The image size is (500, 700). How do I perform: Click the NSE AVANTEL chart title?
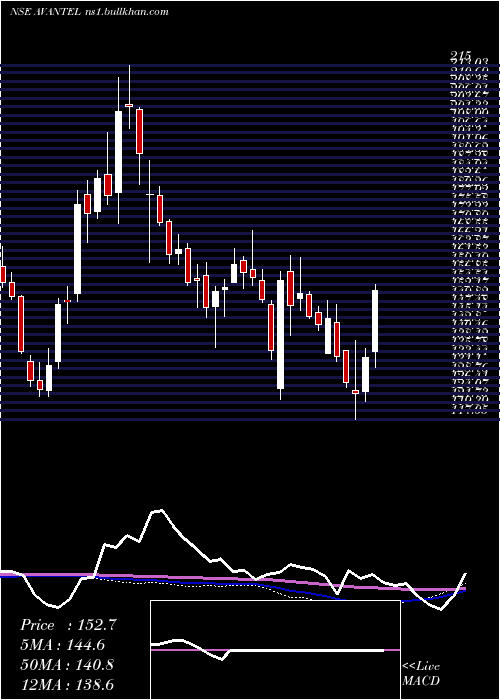coord(45,12)
